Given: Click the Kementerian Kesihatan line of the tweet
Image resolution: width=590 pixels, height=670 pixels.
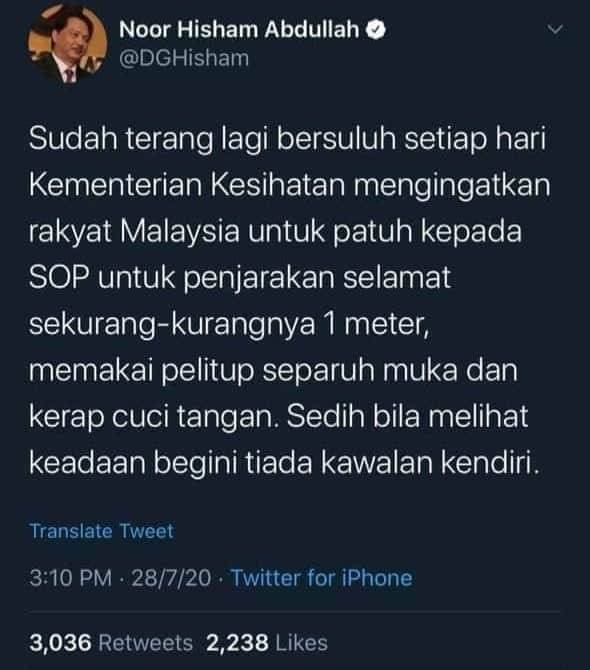Looking at the screenshot, I should (290, 185).
